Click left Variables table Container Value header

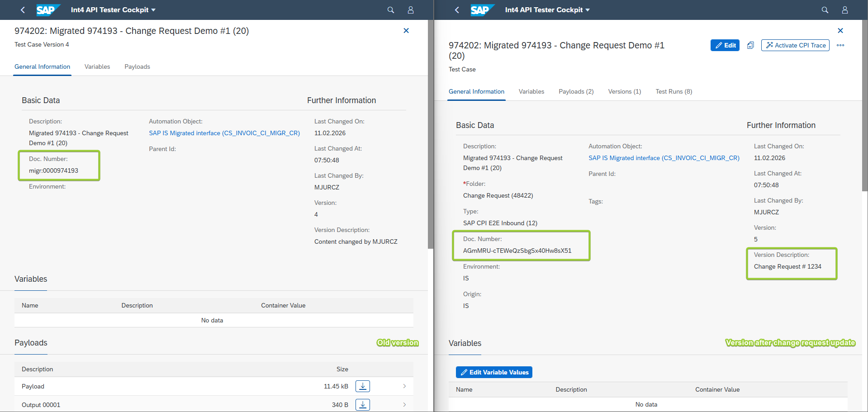pyautogui.click(x=283, y=305)
